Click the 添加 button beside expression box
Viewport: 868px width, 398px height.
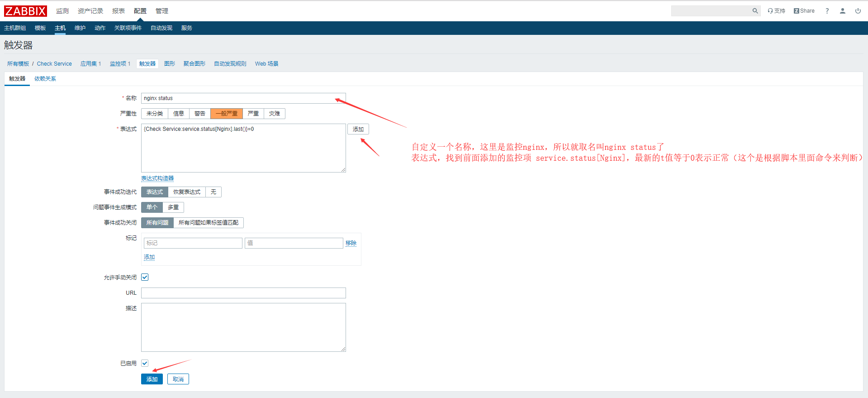click(358, 129)
